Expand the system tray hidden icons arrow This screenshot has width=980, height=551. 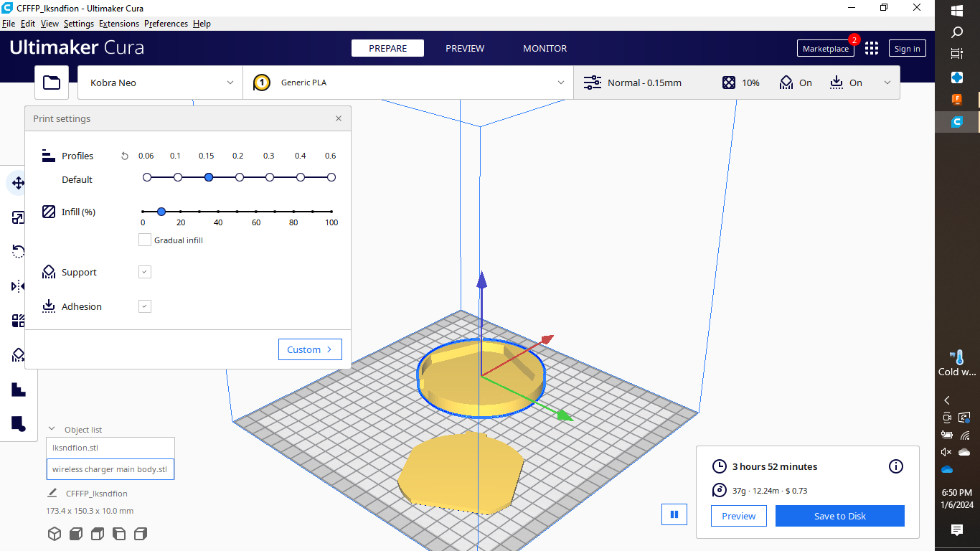pos(947,400)
